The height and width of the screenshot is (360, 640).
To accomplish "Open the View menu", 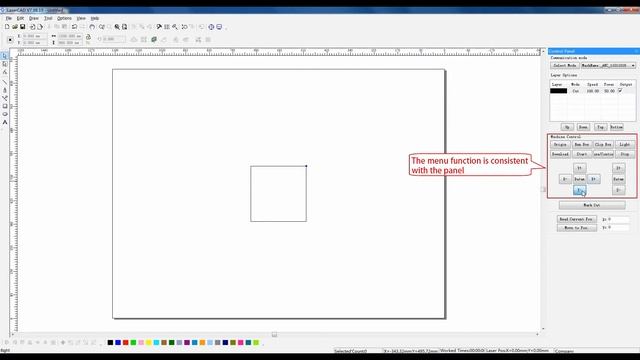I will coord(81,18).
